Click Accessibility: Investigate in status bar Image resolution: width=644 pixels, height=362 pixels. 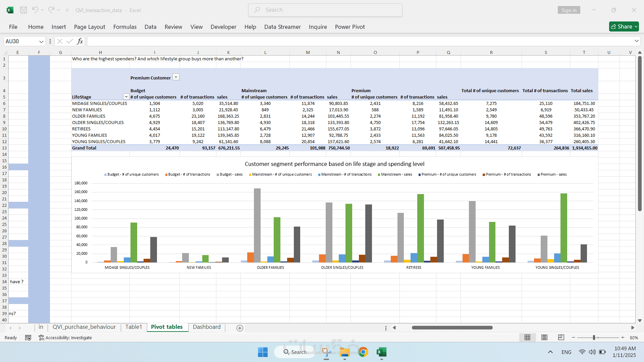pos(65,338)
